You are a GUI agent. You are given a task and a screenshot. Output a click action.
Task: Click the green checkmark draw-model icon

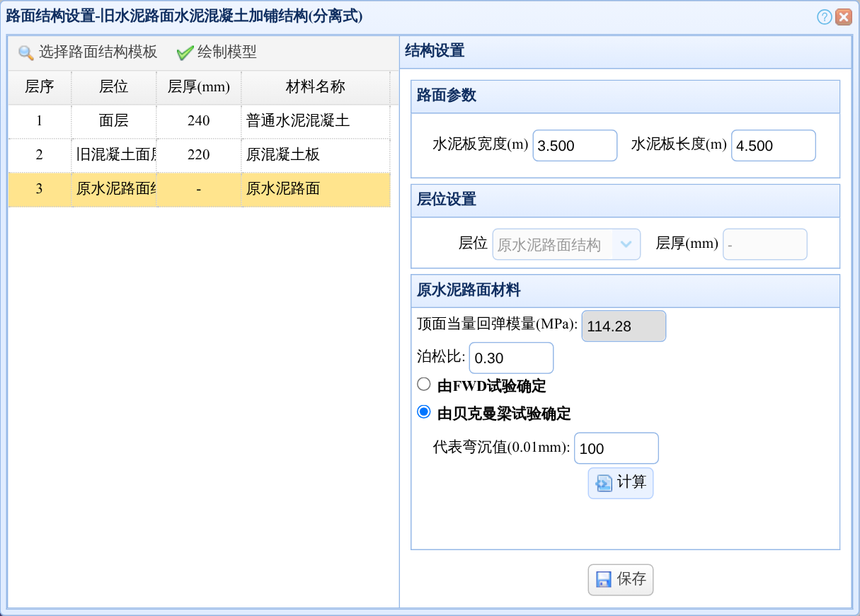(185, 53)
